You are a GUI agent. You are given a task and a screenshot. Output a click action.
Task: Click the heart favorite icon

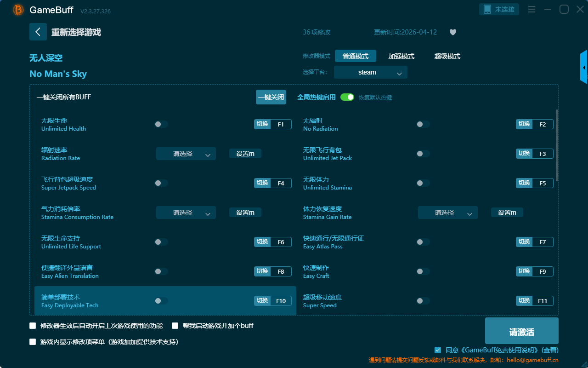[452, 32]
